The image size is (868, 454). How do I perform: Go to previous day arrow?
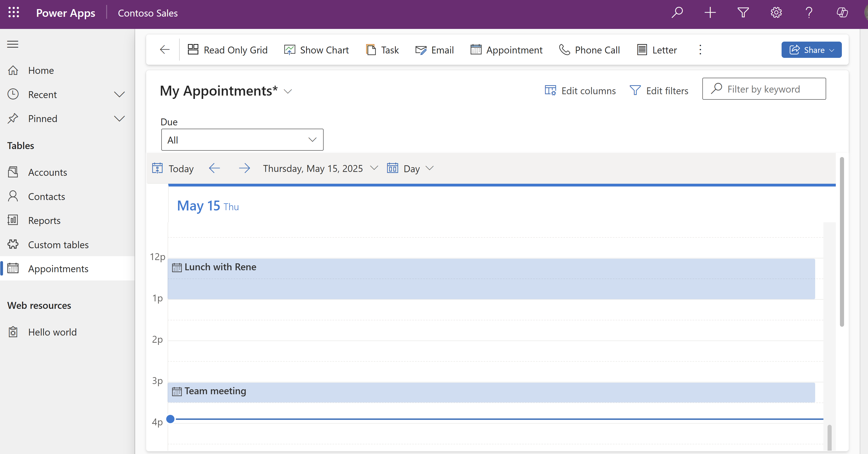pos(214,168)
